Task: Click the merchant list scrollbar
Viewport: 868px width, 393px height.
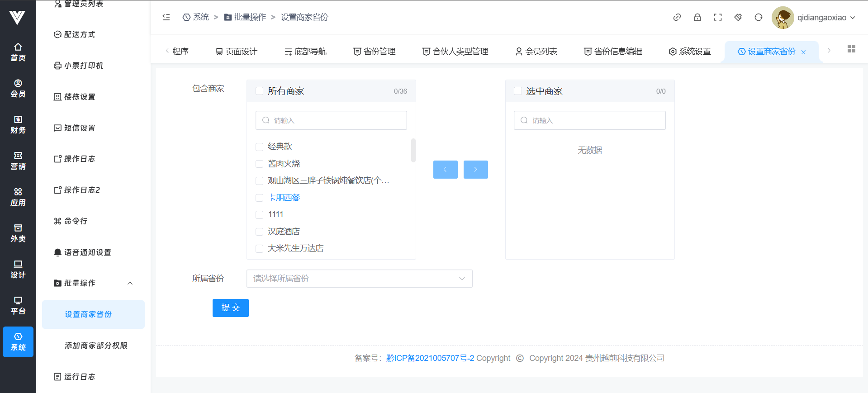Action: pos(413,150)
